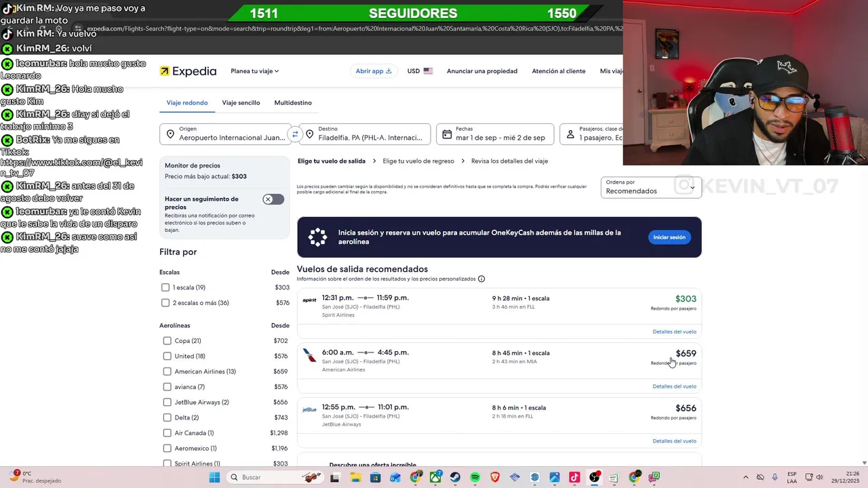Check the 1 escala (19) filter
This screenshot has width=868, height=488.
[x=165, y=287]
